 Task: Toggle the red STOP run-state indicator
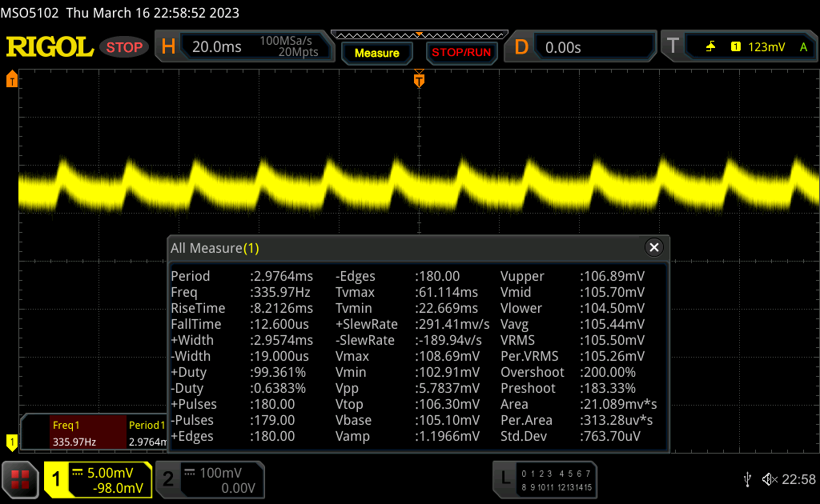[124, 47]
